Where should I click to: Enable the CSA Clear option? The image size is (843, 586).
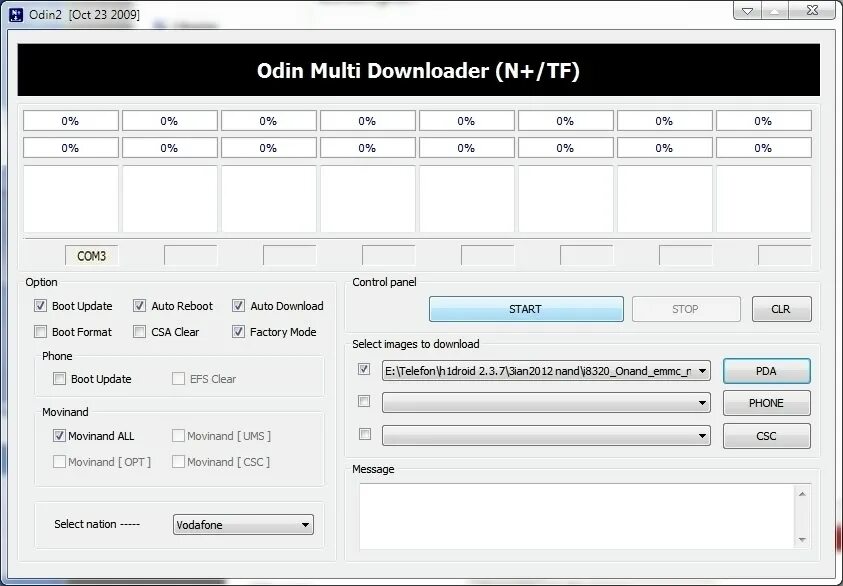tap(139, 331)
